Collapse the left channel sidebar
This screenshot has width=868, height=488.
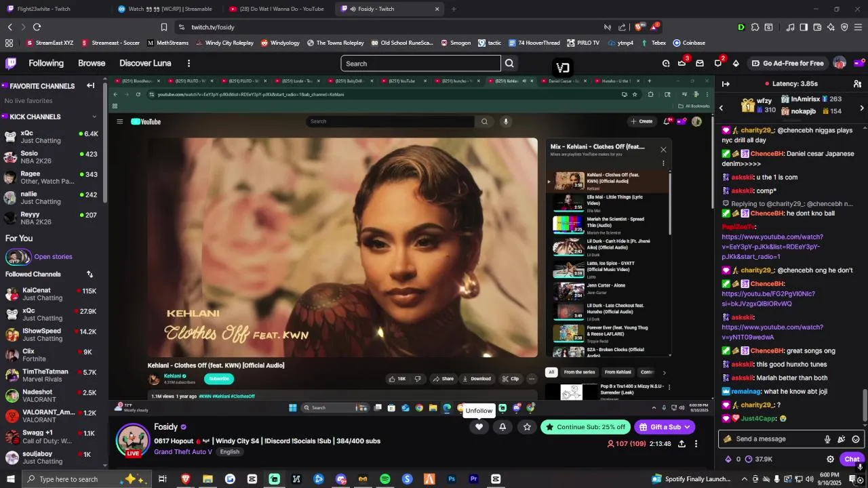tap(90, 85)
